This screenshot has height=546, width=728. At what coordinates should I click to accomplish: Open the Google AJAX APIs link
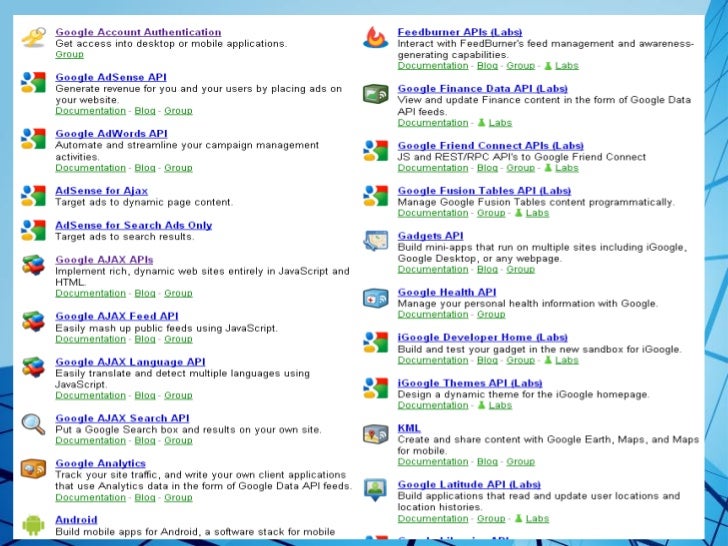pyautogui.click(x=104, y=260)
